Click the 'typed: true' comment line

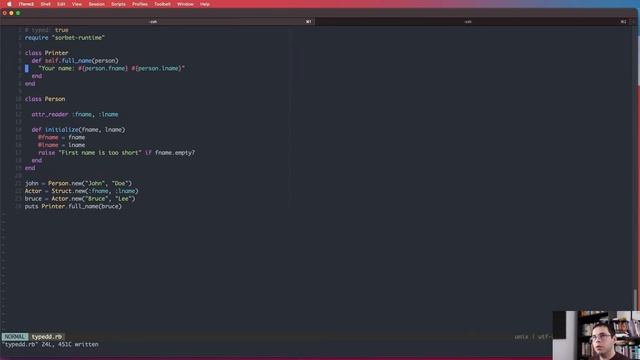point(47,30)
